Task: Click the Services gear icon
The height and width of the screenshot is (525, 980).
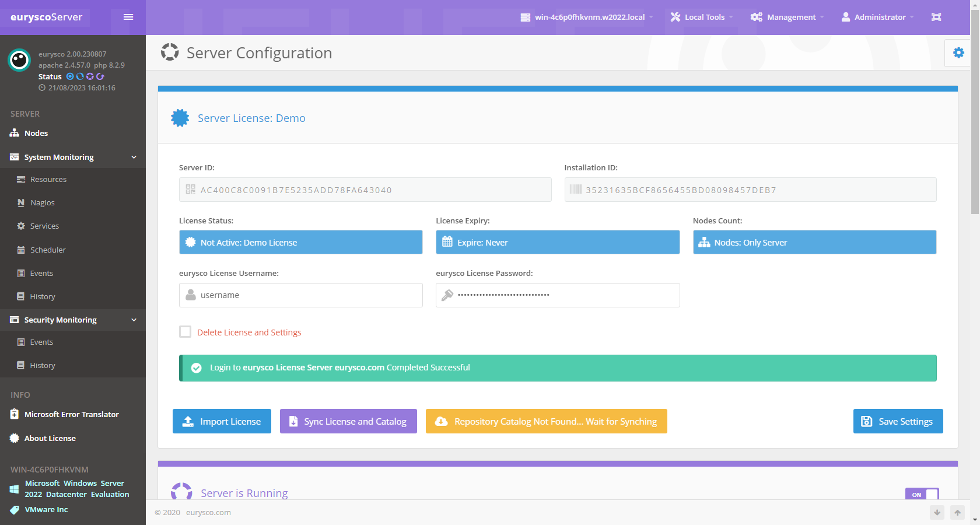Action: [x=21, y=226]
